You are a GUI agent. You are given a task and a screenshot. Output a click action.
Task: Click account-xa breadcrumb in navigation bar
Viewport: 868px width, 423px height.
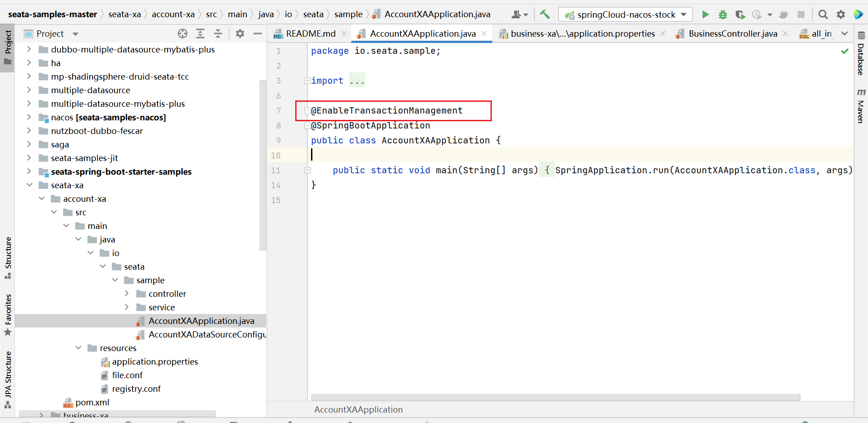tap(173, 14)
